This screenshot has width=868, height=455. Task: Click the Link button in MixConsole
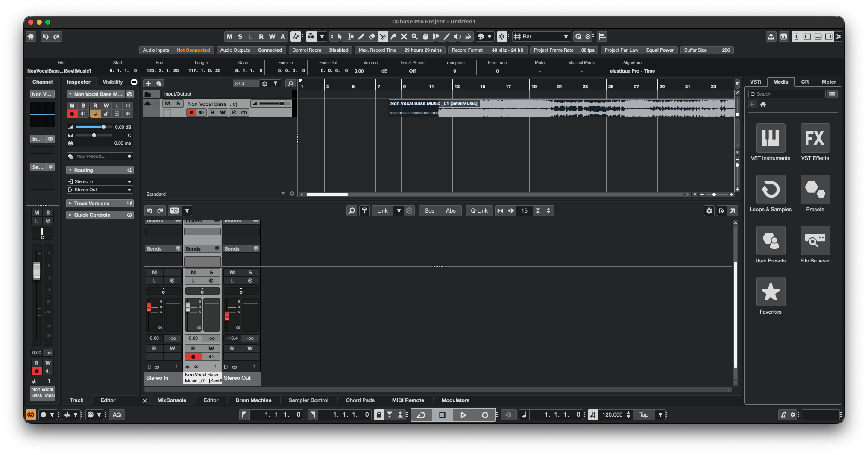coord(382,211)
